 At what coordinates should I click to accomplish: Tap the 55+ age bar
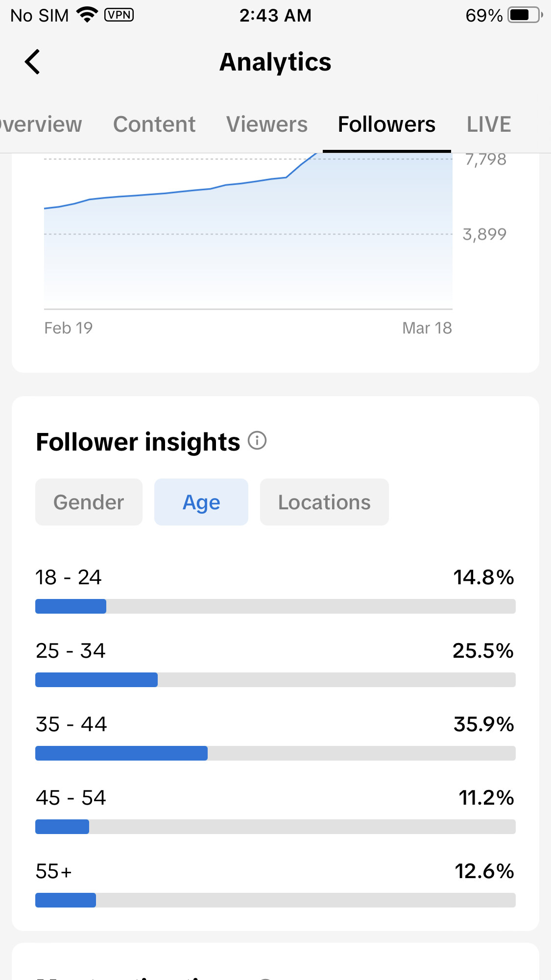(x=275, y=900)
